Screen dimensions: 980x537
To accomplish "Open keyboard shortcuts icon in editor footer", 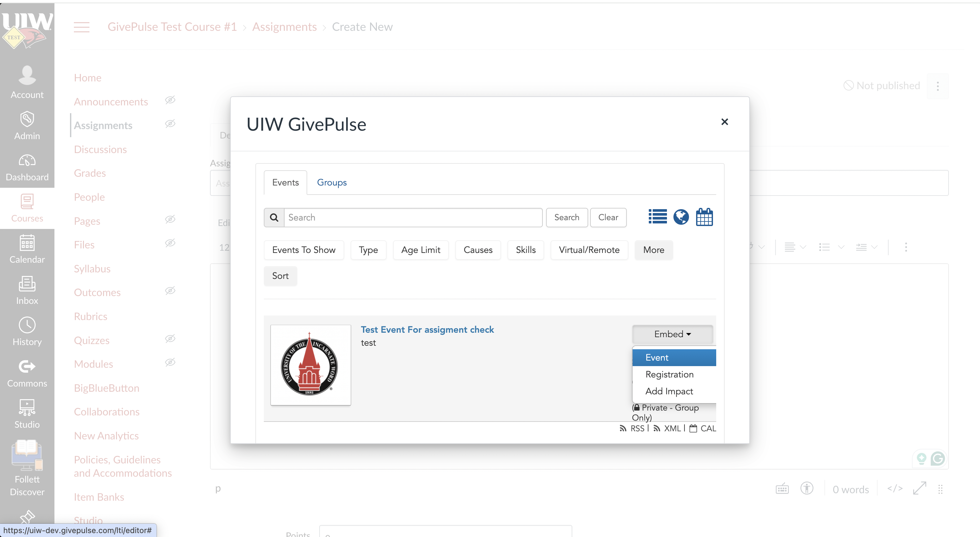I will click(782, 489).
